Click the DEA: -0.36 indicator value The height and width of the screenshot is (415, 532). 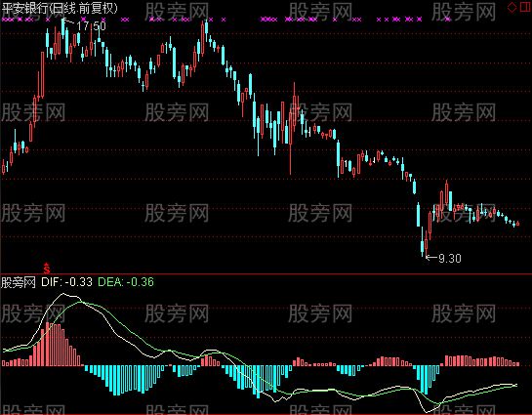126,281
